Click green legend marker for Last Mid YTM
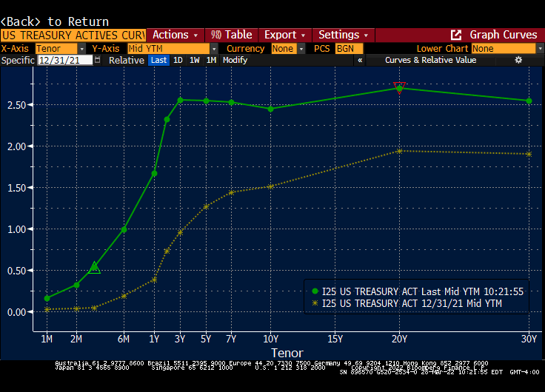 [315, 291]
